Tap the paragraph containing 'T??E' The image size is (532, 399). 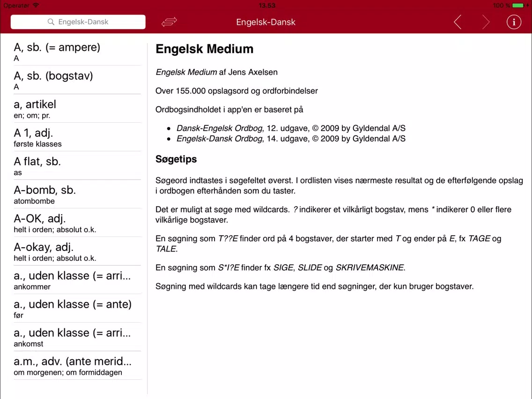point(328,244)
